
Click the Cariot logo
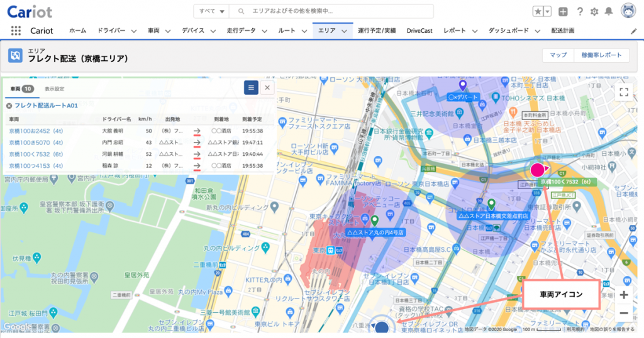pyautogui.click(x=30, y=11)
